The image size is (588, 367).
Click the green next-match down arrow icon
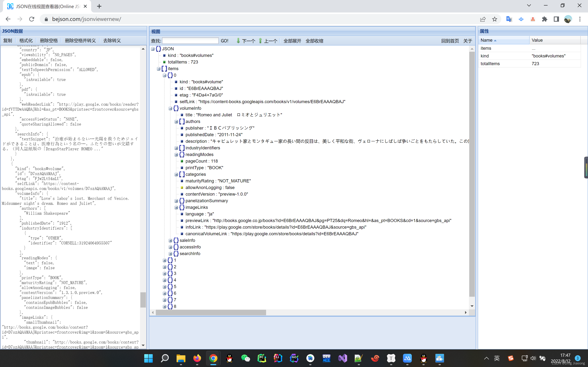point(238,41)
